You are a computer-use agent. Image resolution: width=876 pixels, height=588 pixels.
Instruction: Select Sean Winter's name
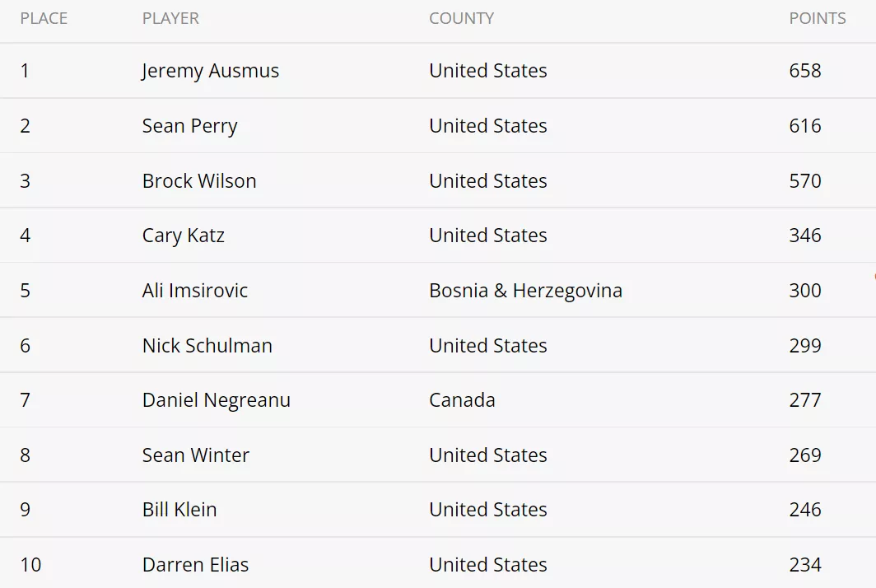(196, 455)
